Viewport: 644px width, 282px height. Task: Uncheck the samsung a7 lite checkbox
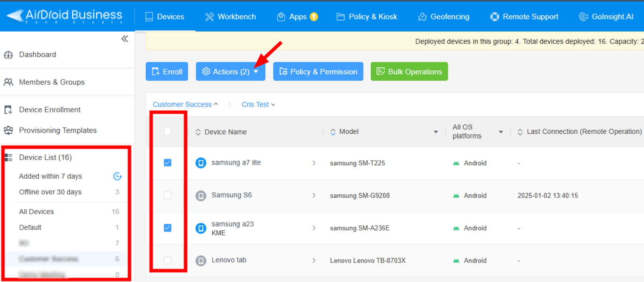click(x=168, y=163)
